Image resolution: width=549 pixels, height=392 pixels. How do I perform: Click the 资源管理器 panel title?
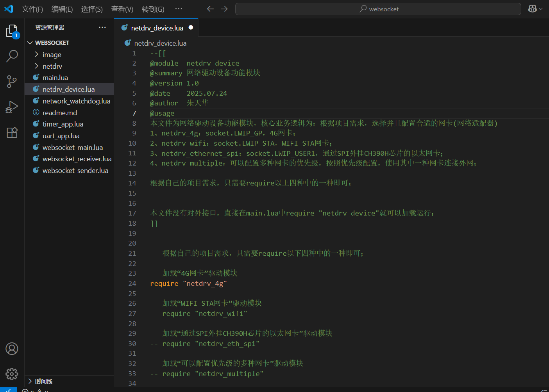click(x=50, y=27)
